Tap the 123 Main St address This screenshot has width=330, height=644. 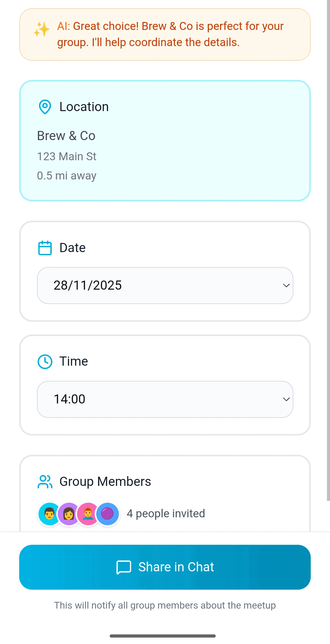[x=67, y=157]
